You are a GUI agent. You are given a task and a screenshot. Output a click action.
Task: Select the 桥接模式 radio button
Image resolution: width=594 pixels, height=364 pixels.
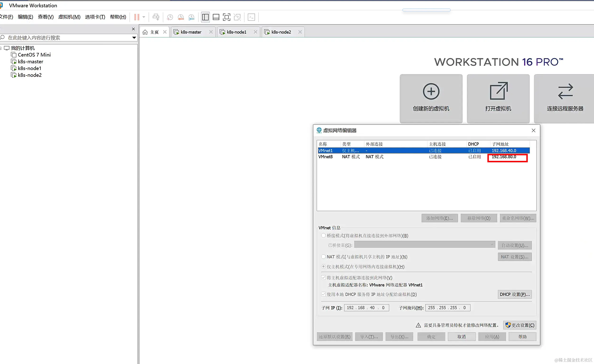click(323, 235)
